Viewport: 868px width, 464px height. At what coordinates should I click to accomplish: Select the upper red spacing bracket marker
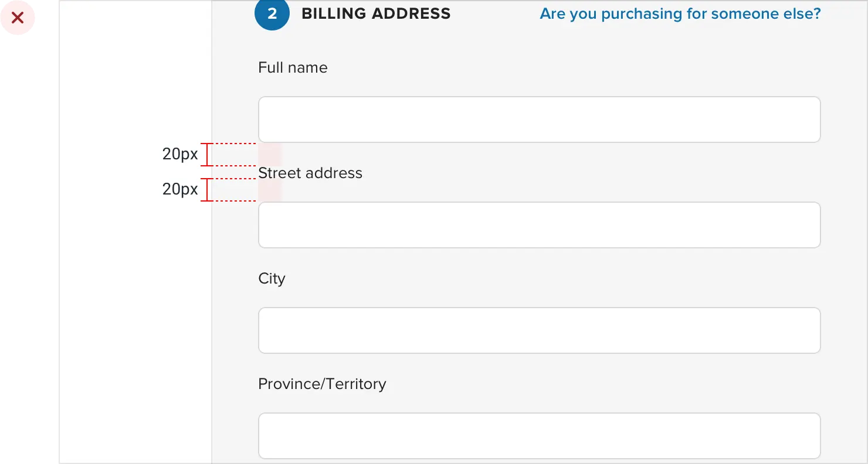208,155
